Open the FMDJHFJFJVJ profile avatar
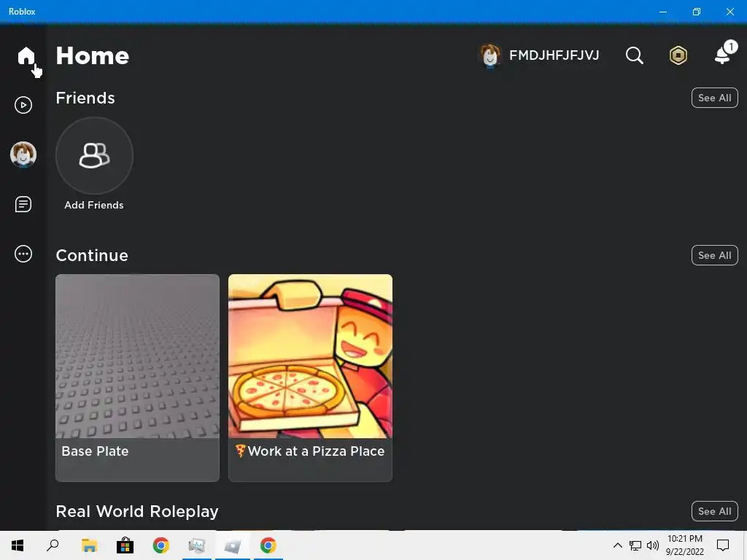 pyautogui.click(x=489, y=55)
